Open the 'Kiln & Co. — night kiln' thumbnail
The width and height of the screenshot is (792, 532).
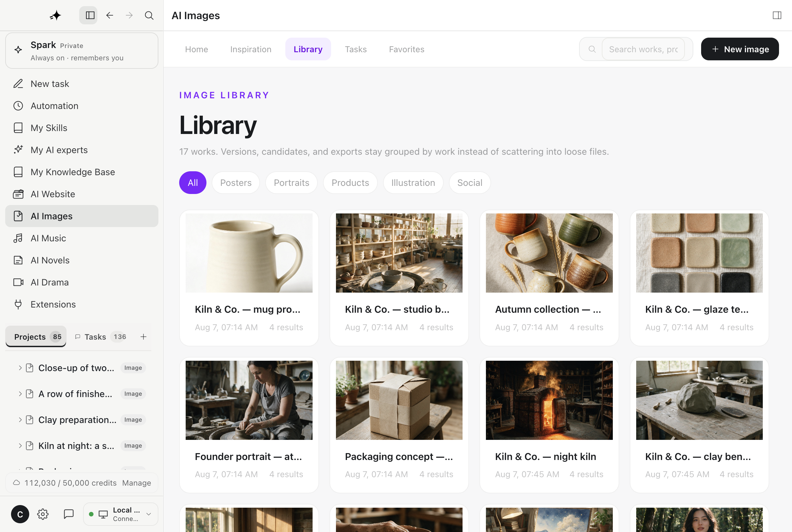coord(549,400)
